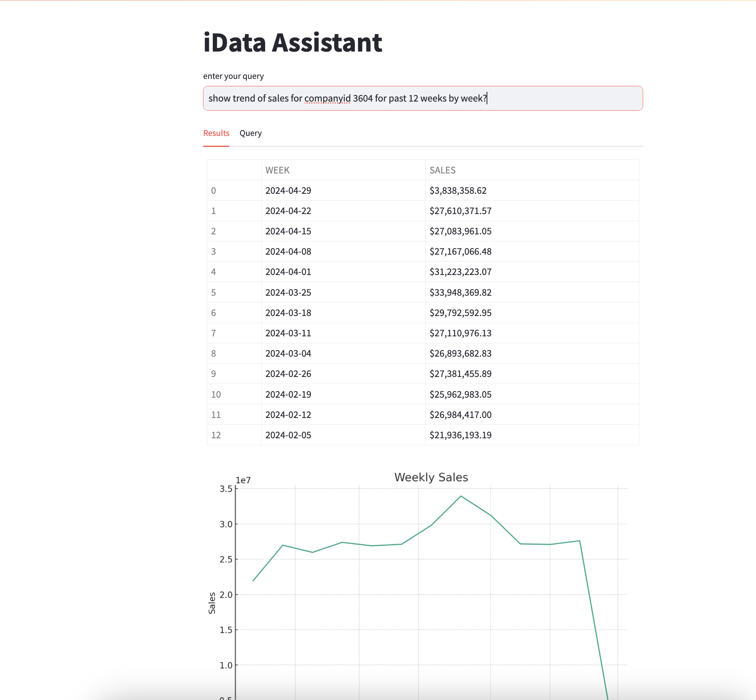The image size is (756, 700).
Task: Click sales value $27,610,371.57
Action: [x=460, y=211]
